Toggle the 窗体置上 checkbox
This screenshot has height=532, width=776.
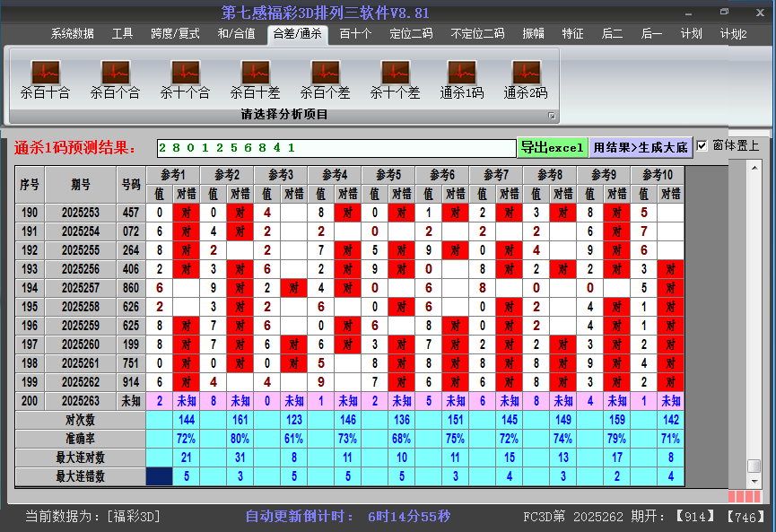point(702,146)
